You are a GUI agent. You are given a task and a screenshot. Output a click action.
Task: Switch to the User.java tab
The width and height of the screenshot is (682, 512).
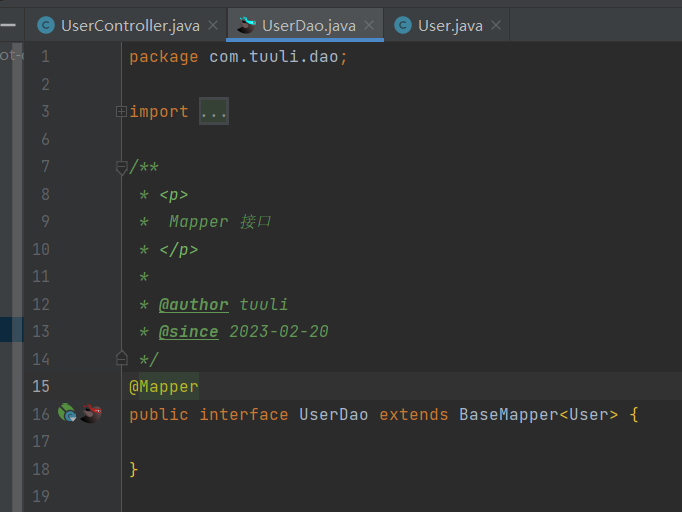pos(450,26)
